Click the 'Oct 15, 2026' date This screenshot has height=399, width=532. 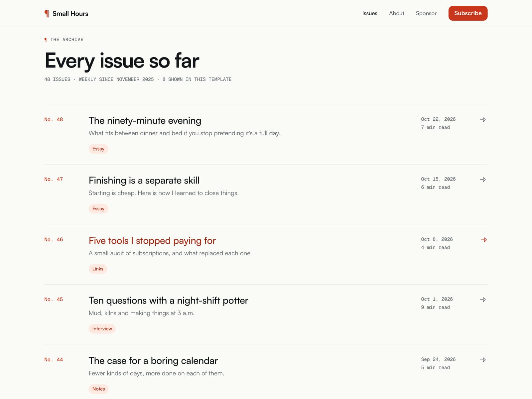[438, 179]
